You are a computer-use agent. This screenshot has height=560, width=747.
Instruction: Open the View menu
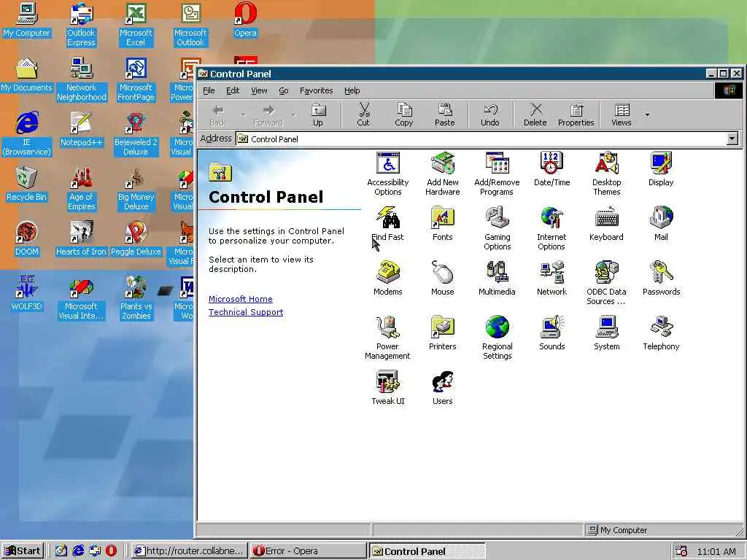(x=259, y=90)
